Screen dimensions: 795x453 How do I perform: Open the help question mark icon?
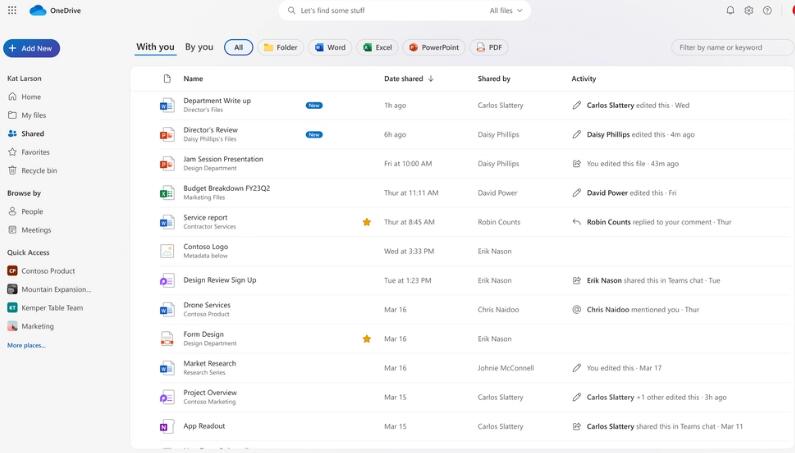[767, 10]
